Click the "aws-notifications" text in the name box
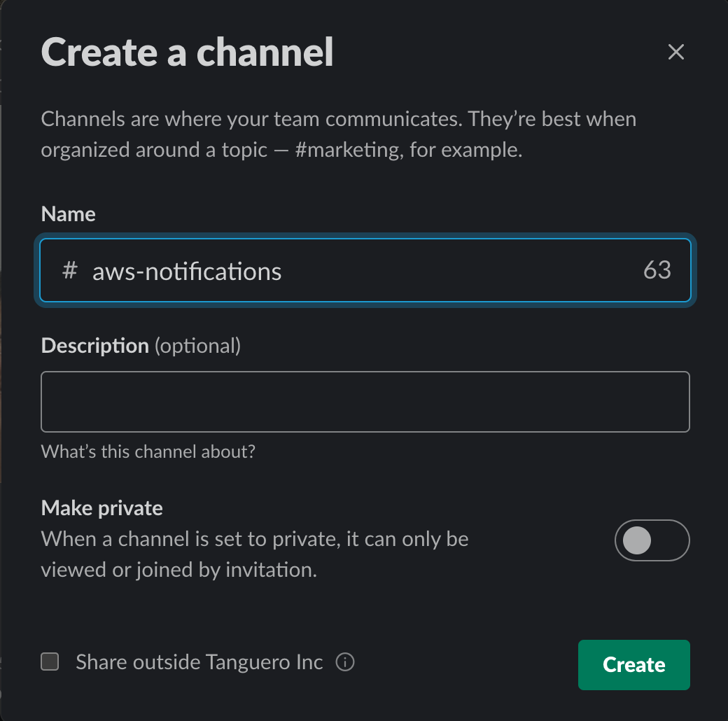This screenshot has height=721, width=728. (x=187, y=271)
